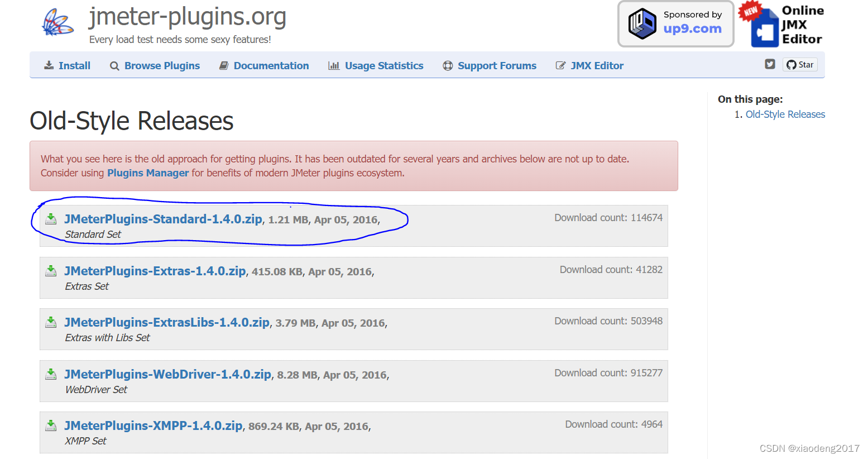Open the Twitter icon in navbar
This screenshot has height=459, width=868.
point(770,64)
